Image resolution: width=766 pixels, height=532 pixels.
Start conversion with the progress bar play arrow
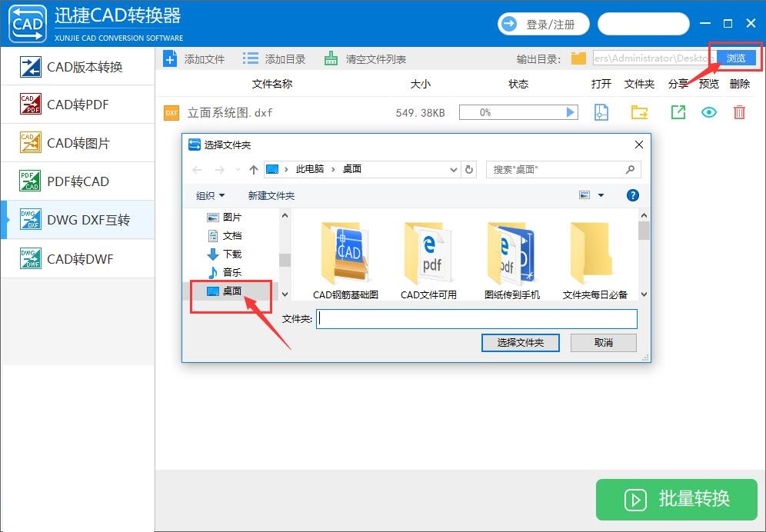tap(570, 112)
